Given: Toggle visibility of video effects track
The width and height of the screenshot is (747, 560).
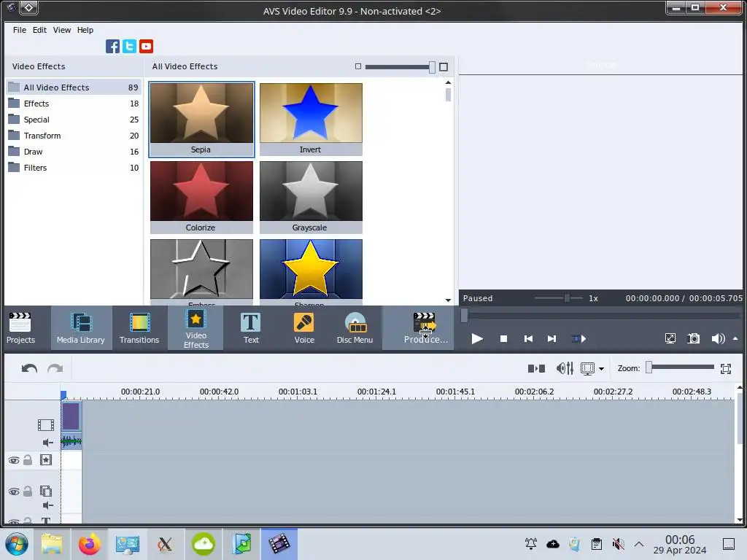Looking at the screenshot, I should pos(14,460).
